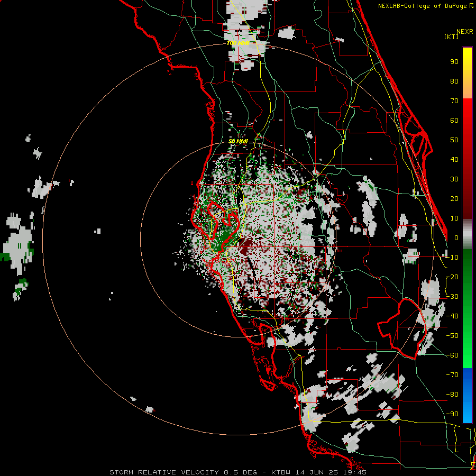This screenshot has width=476, height=476.
Task: Click the negative 80 scale label
Action: (452, 395)
